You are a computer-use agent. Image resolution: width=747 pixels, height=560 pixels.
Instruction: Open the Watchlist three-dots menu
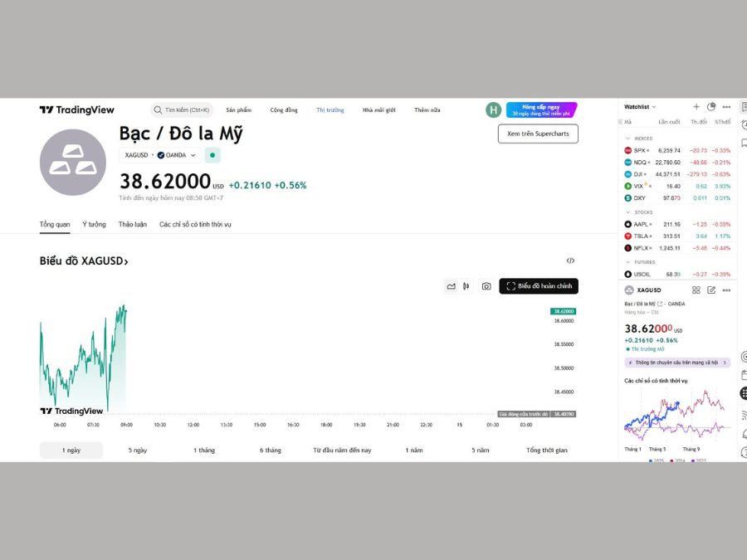point(726,107)
